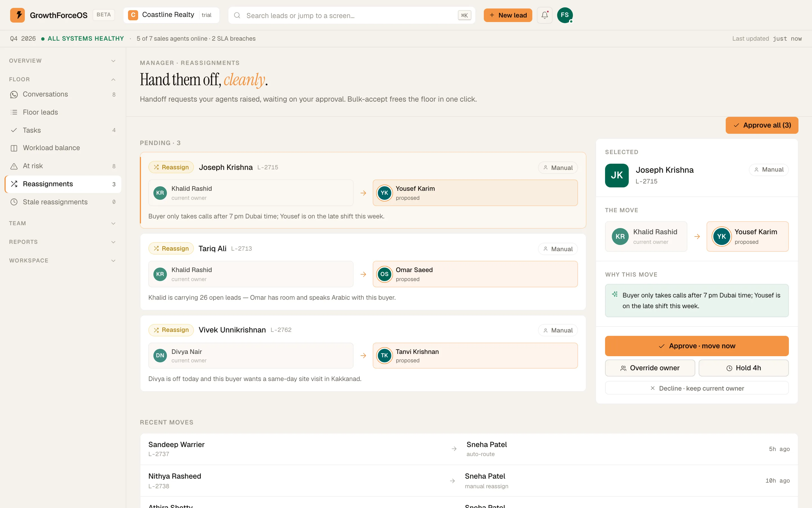Click Manual badge on Tariq Ali card
Screen dimensions: 812x508
[x=558, y=249]
